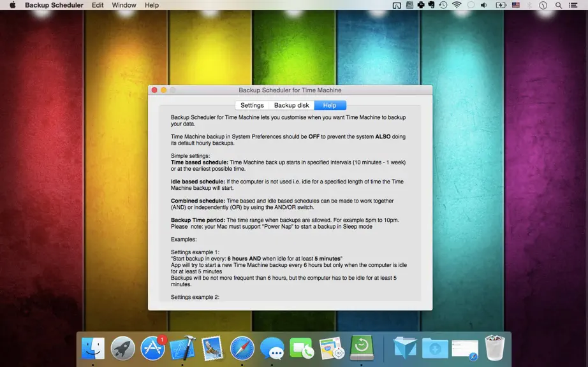
Task: Open the Trash in the Dock
Action: click(495, 348)
